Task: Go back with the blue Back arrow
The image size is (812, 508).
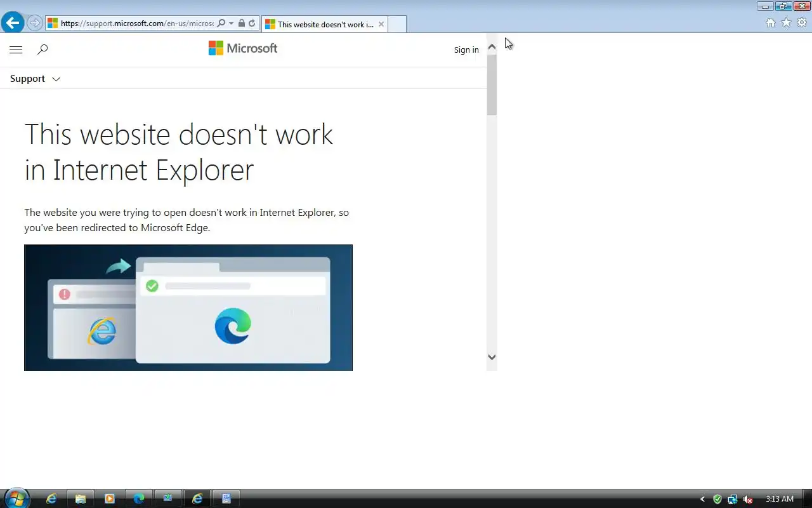Action: [x=12, y=23]
